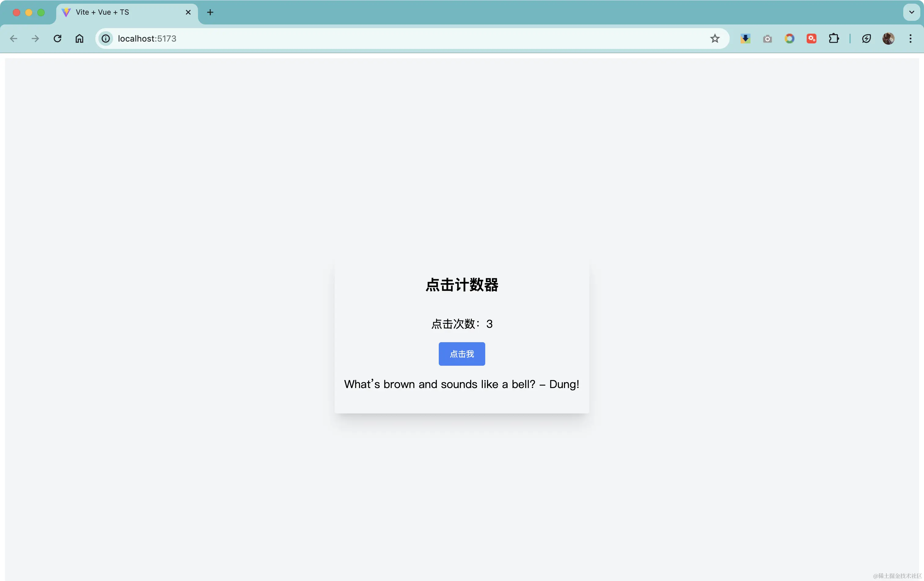Focus the localhost:5173 address bar
The width and height of the screenshot is (924, 581).
[x=384, y=39]
